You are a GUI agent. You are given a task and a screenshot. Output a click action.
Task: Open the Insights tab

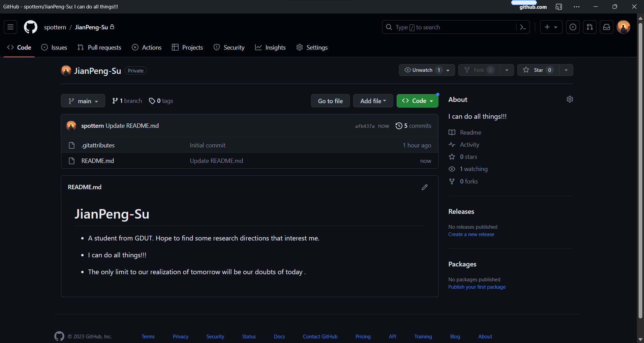click(270, 48)
